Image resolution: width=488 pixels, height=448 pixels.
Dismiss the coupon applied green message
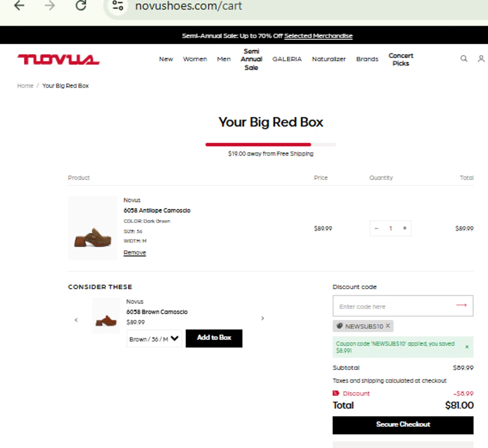coord(467,347)
